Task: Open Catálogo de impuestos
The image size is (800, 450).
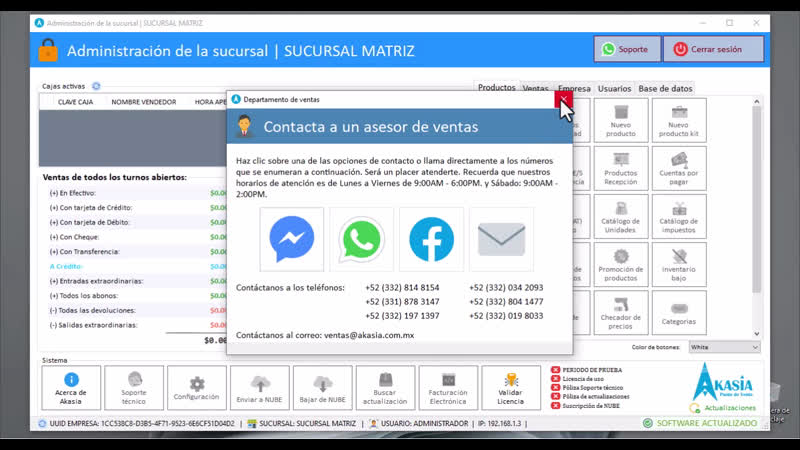Action: tap(679, 216)
